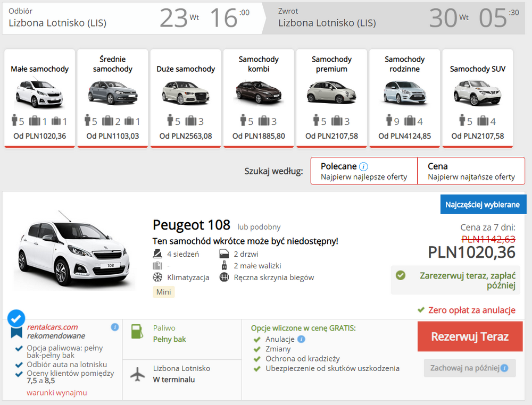Click the info icon next to Anulacje

(x=301, y=339)
